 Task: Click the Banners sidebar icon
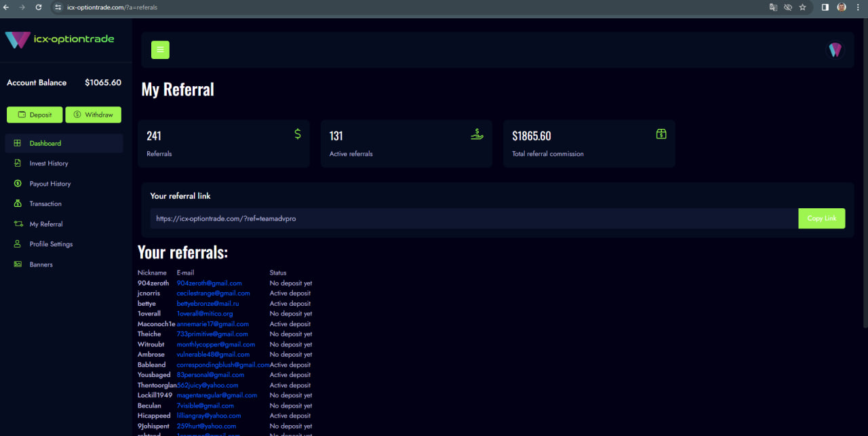[18, 264]
